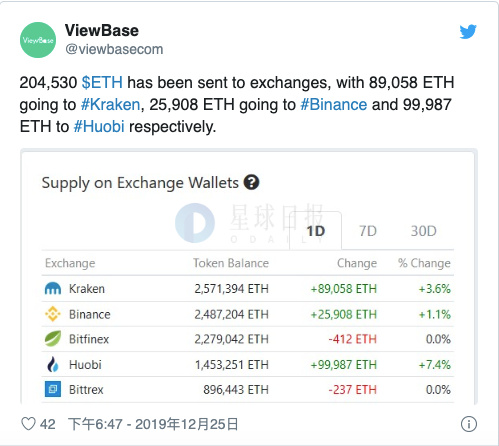The image size is (499, 446).
Task: Click the Huobi flame logo icon
Action: [x=53, y=364]
